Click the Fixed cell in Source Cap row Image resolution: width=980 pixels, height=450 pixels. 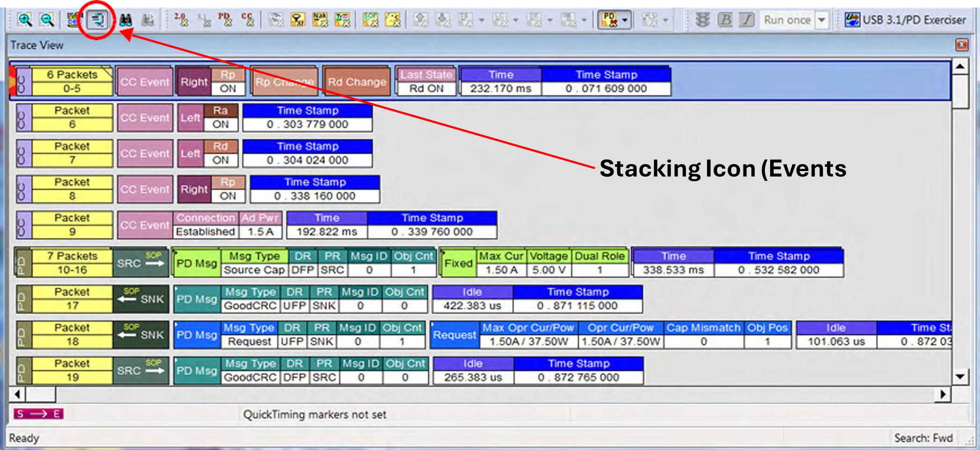[x=458, y=263]
